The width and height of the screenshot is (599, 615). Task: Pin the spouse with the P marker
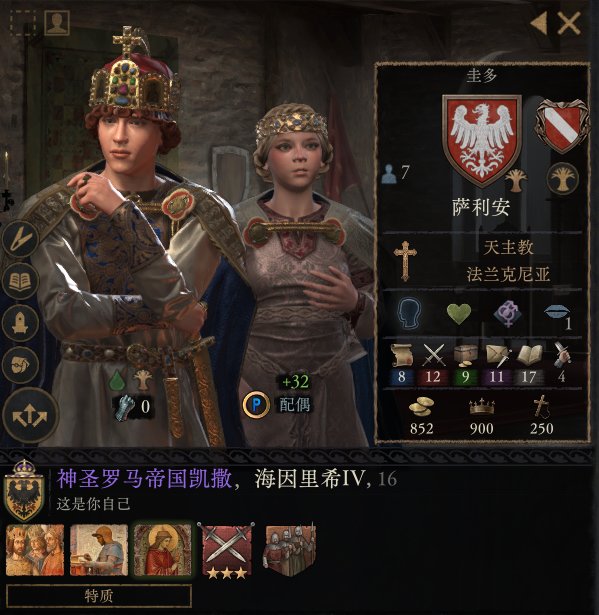coord(256,404)
